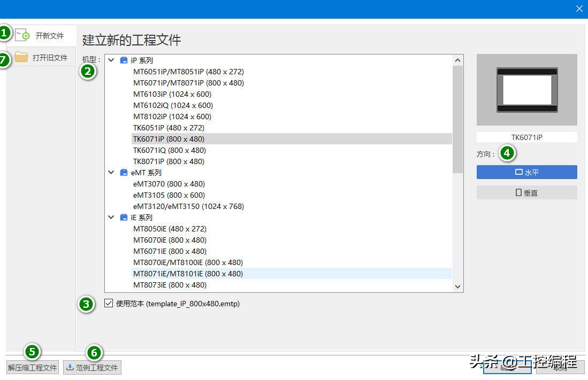The image size is (588, 380).
Task: Collapse the iE 系列 tree group
Action: 111,217
